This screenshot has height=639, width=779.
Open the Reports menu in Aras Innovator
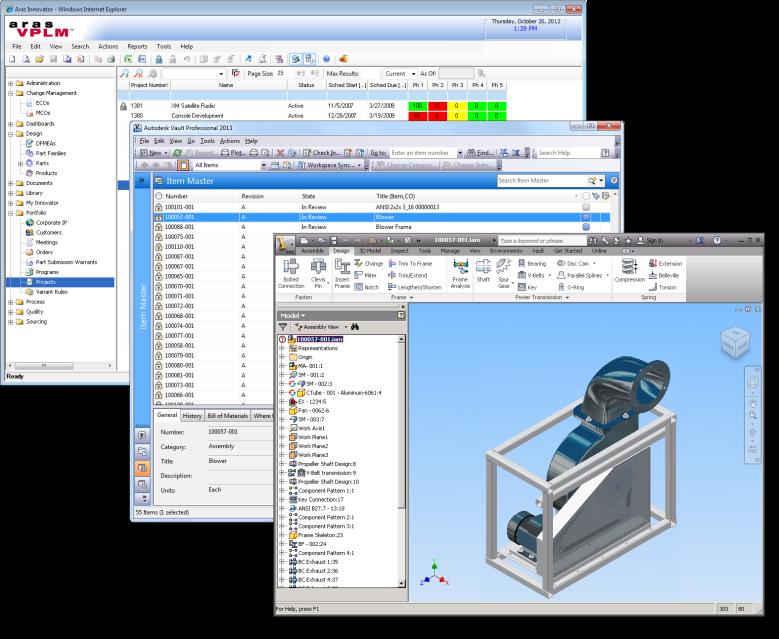click(x=137, y=47)
